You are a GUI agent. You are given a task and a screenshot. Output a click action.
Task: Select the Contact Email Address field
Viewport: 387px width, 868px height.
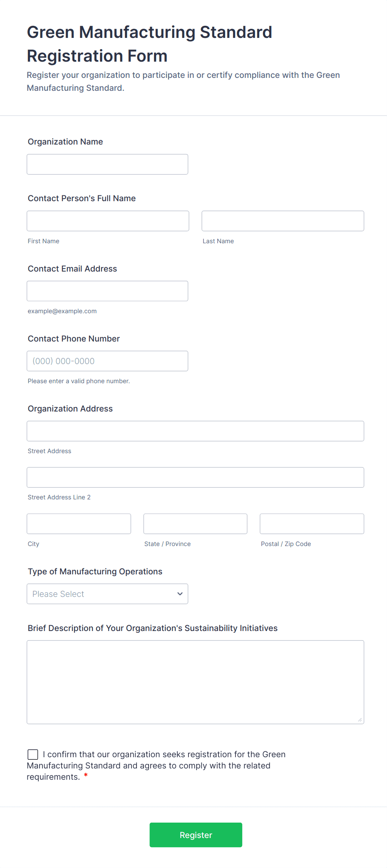coord(107,291)
